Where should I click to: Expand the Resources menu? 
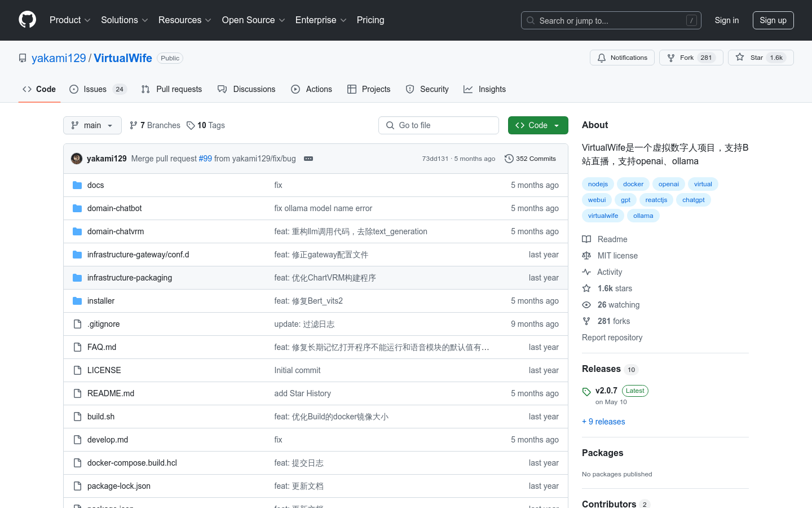click(x=185, y=20)
